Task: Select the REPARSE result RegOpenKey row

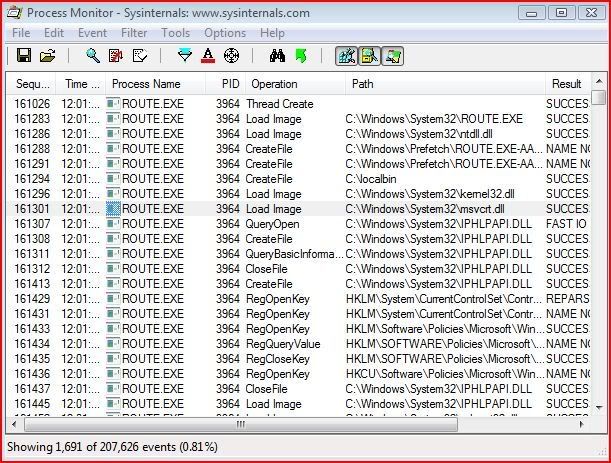Action: point(298,299)
